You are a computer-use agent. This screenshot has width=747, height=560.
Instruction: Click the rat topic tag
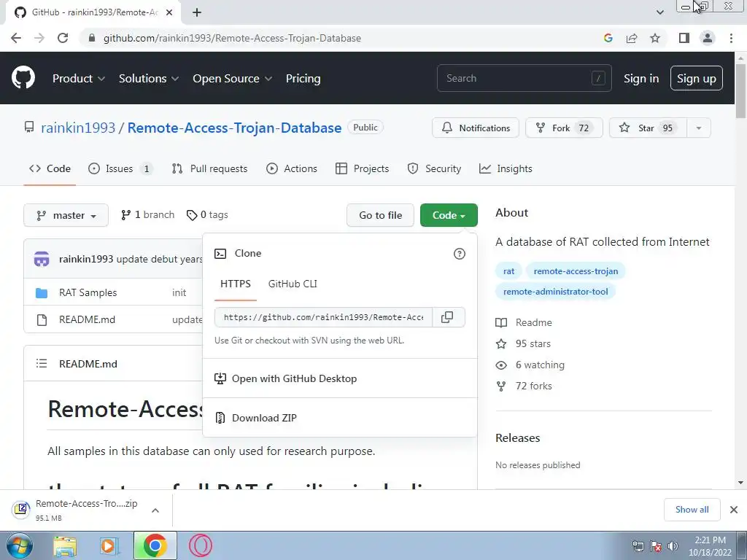click(x=508, y=271)
